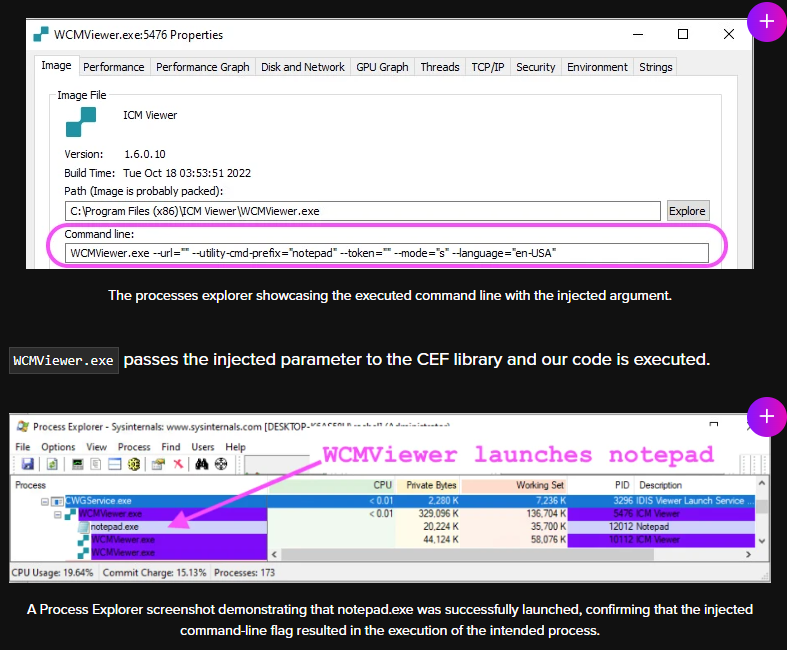Sort by the Process column header
Image resolution: width=787 pixels, height=650 pixels.
[140, 485]
